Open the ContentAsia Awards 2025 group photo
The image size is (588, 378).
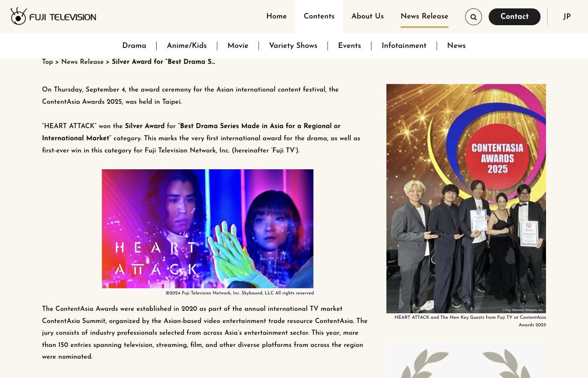466,198
